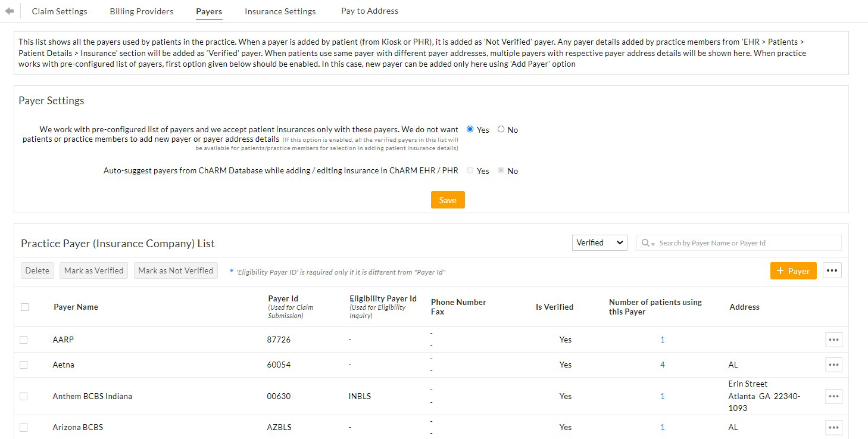The height and width of the screenshot is (439, 868).
Task: Open the Aetna row options menu
Action: pos(833,365)
